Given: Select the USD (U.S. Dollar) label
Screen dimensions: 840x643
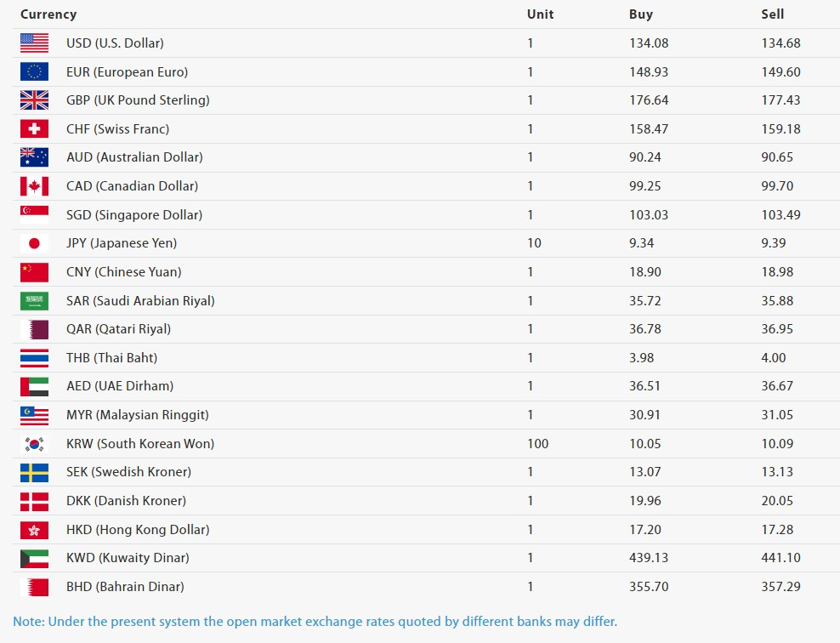Looking at the screenshot, I should tap(115, 43).
